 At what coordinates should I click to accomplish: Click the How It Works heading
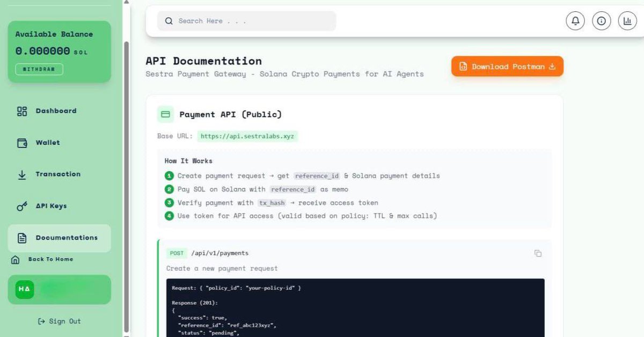click(x=188, y=161)
